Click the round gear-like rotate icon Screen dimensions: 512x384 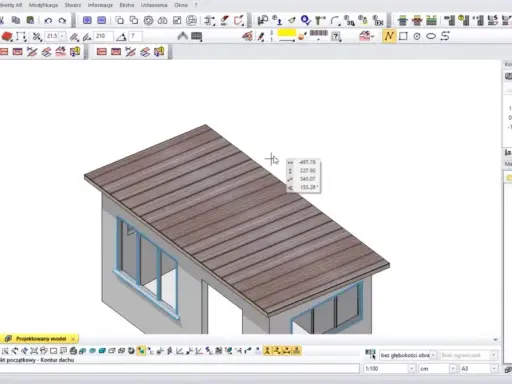pos(148,20)
